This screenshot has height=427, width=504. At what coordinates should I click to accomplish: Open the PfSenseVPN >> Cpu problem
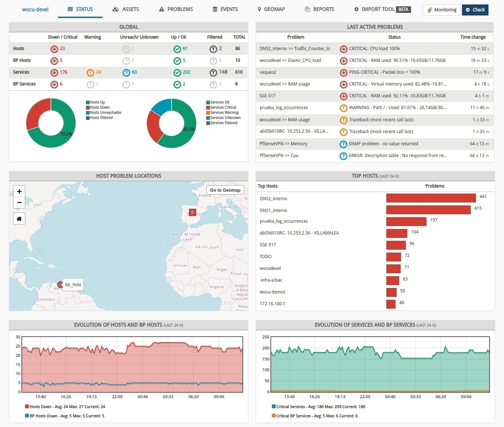(x=279, y=156)
